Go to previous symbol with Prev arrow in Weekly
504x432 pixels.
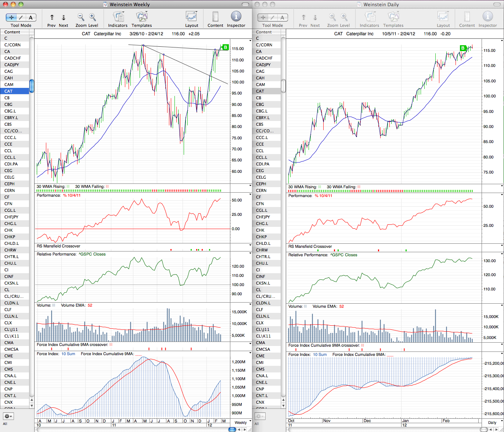52,17
